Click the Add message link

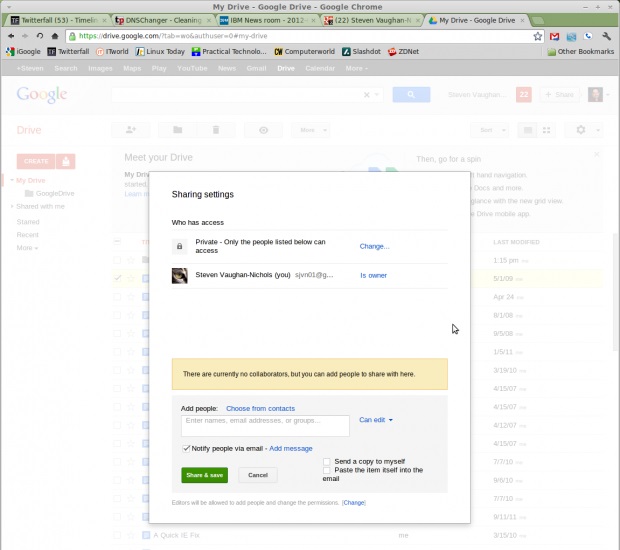(291, 448)
